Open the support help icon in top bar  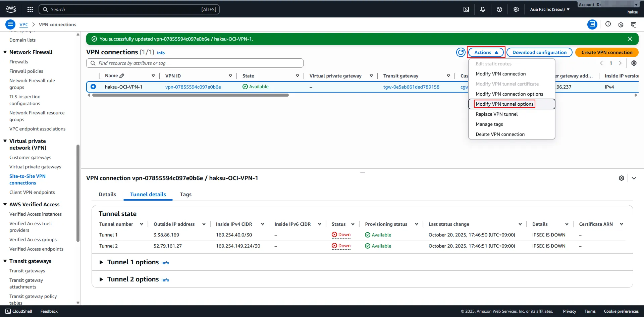click(499, 9)
